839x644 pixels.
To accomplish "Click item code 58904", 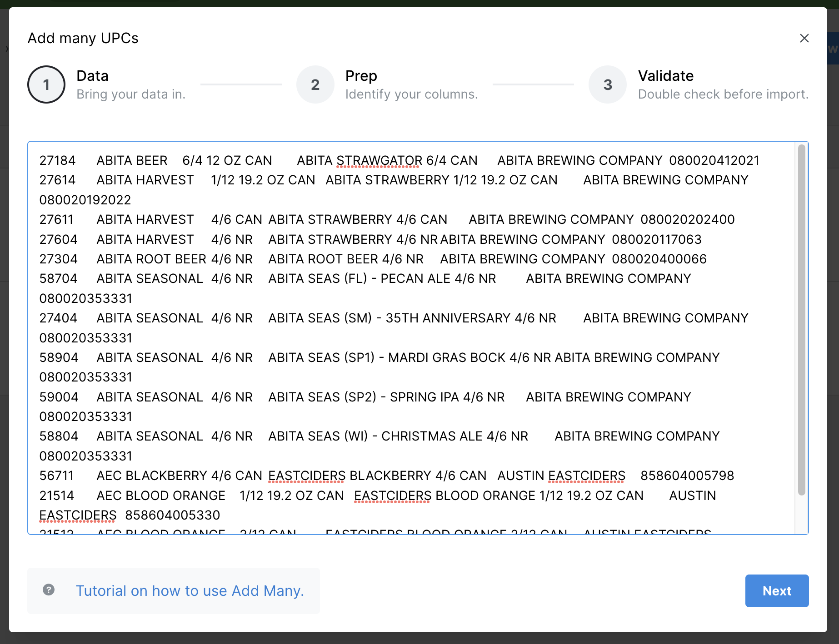I will pos(59,357).
